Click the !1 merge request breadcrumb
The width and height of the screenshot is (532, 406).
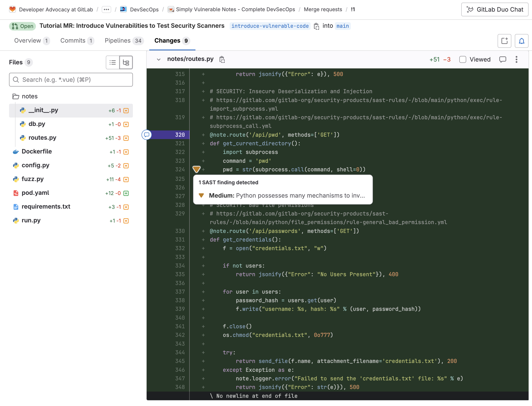353,9
